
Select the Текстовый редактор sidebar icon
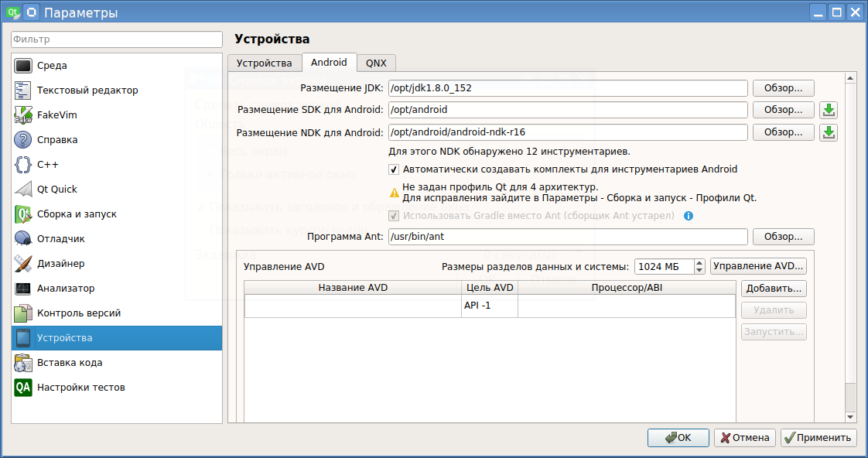point(23,91)
